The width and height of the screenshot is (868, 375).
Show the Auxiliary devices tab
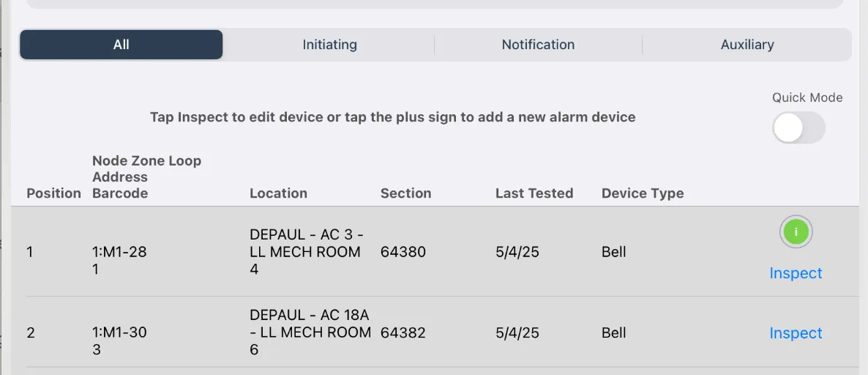pyautogui.click(x=747, y=45)
